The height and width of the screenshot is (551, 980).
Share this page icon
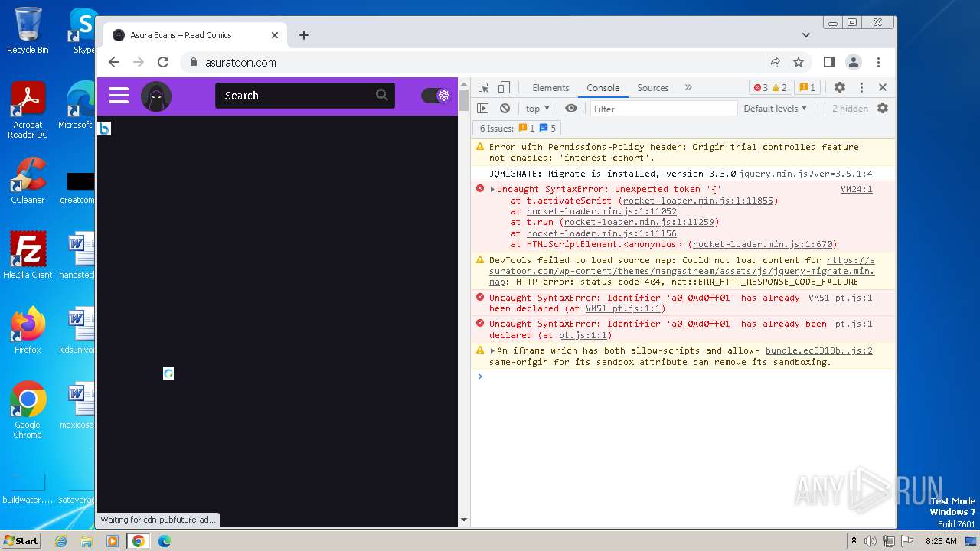774,62
